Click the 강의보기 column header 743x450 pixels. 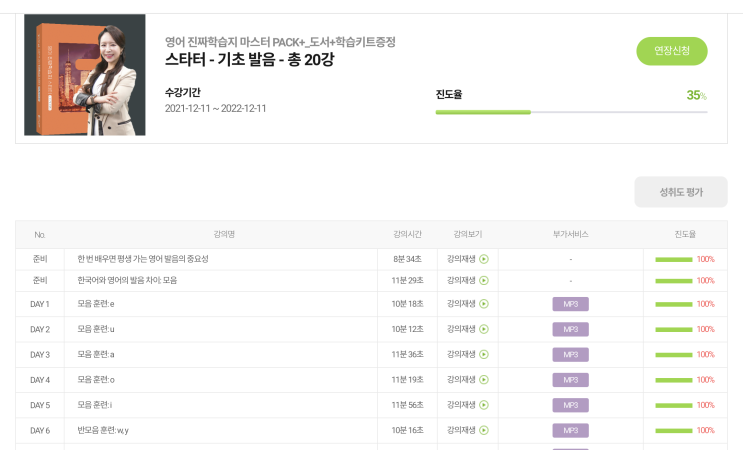(468, 234)
